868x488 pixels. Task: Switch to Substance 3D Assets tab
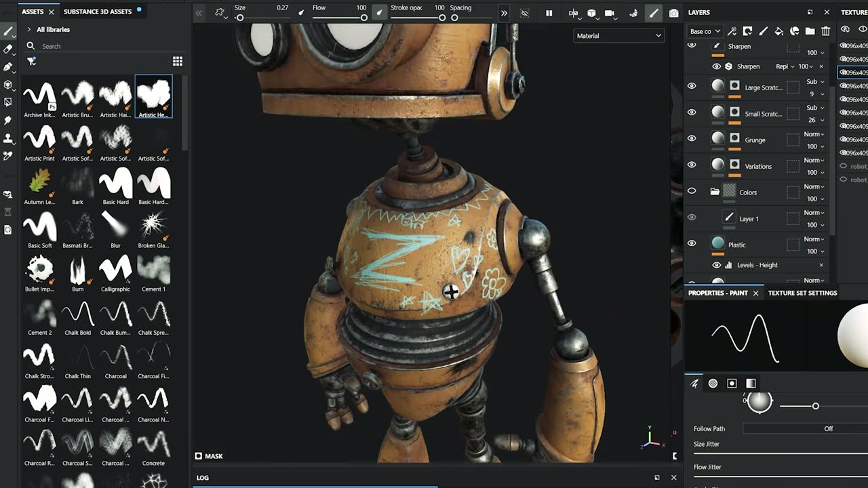(98, 12)
